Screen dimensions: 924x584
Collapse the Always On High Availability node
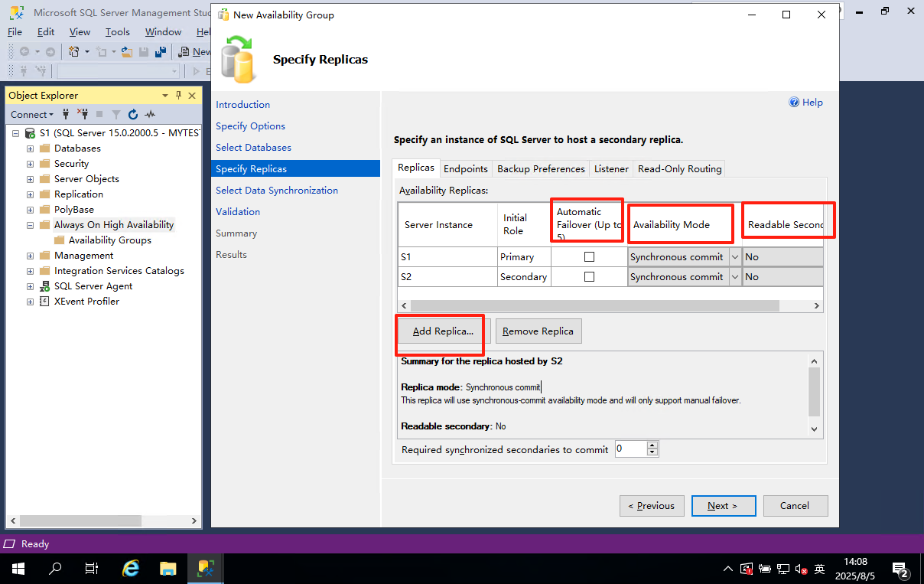pos(30,225)
